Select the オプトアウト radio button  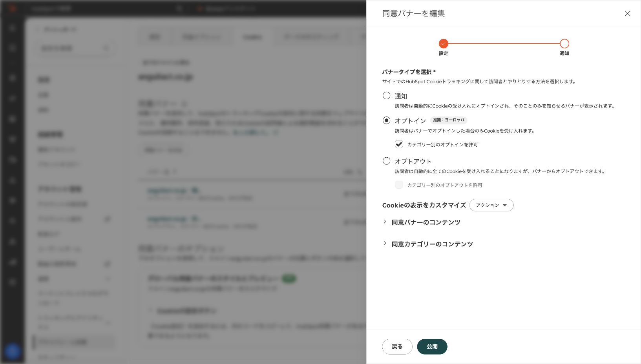point(387,161)
